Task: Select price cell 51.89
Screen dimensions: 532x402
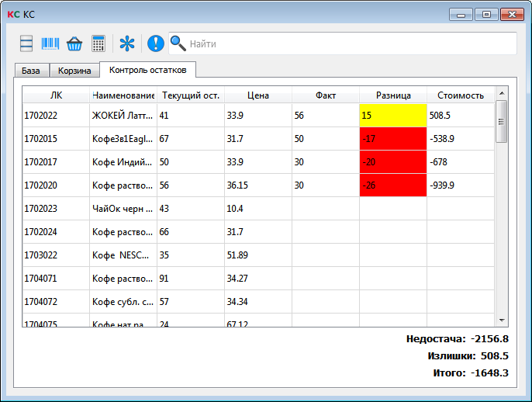Action: coord(257,255)
